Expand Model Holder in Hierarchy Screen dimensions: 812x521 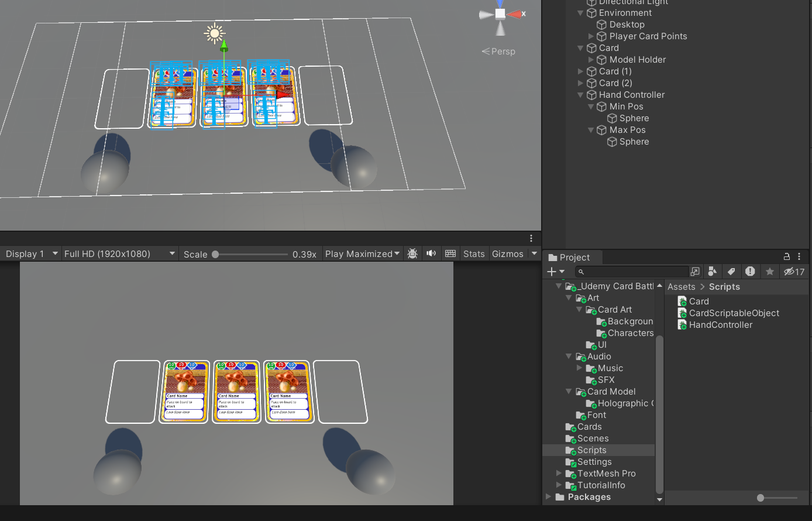(x=591, y=60)
